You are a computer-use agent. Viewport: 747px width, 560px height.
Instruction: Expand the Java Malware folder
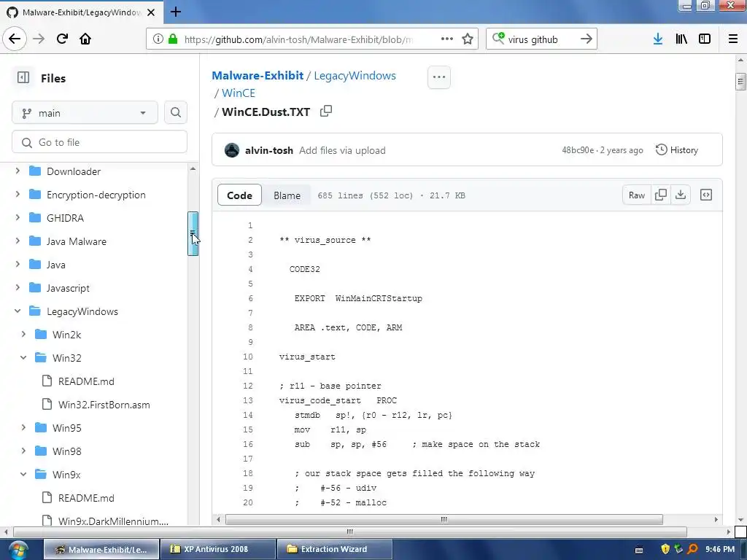(x=18, y=241)
